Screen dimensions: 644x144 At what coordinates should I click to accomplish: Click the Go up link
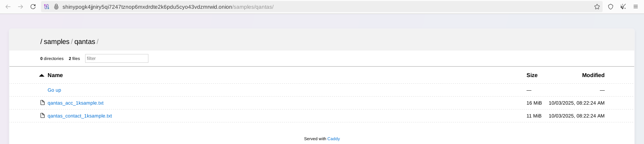pyautogui.click(x=54, y=90)
